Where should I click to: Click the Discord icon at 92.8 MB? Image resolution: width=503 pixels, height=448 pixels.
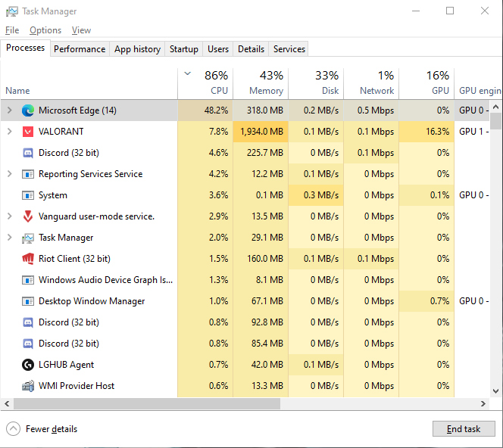pos(28,322)
